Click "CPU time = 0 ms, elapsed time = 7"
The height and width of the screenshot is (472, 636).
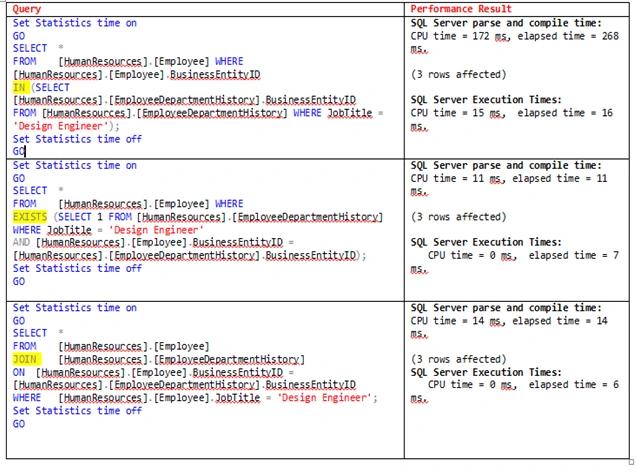(x=523, y=255)
